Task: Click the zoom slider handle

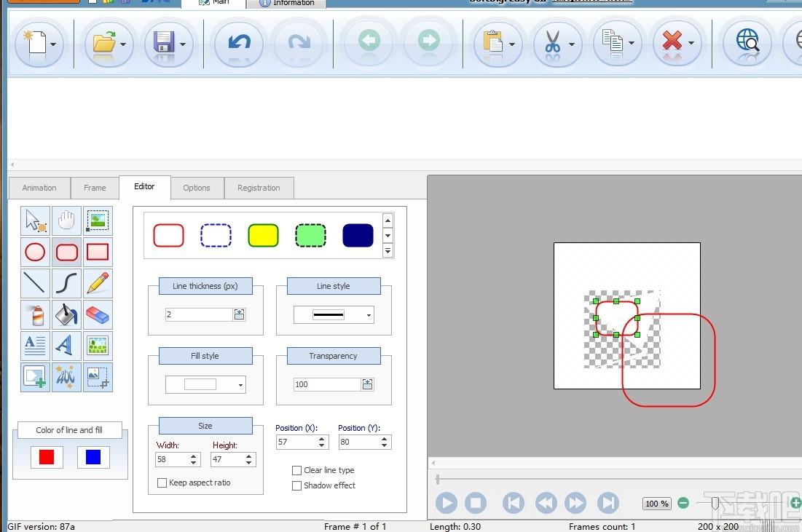Action: [715, 504]
